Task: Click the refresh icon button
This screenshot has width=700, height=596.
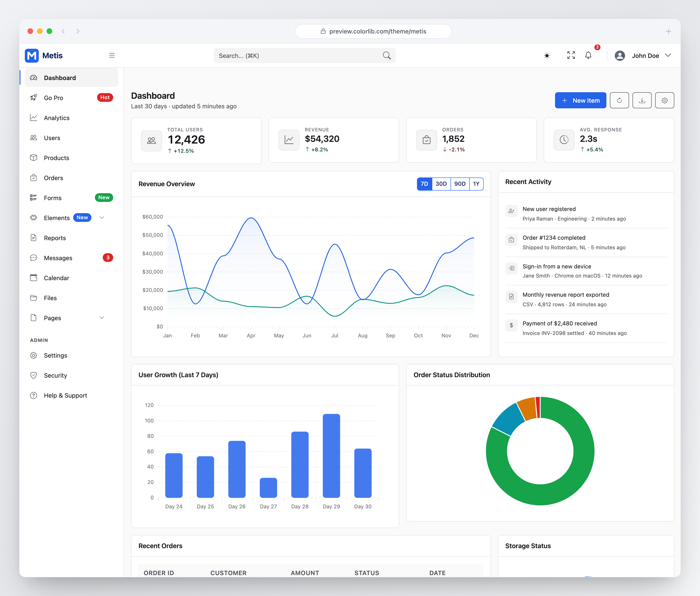Action: click(x=619, y=100)
